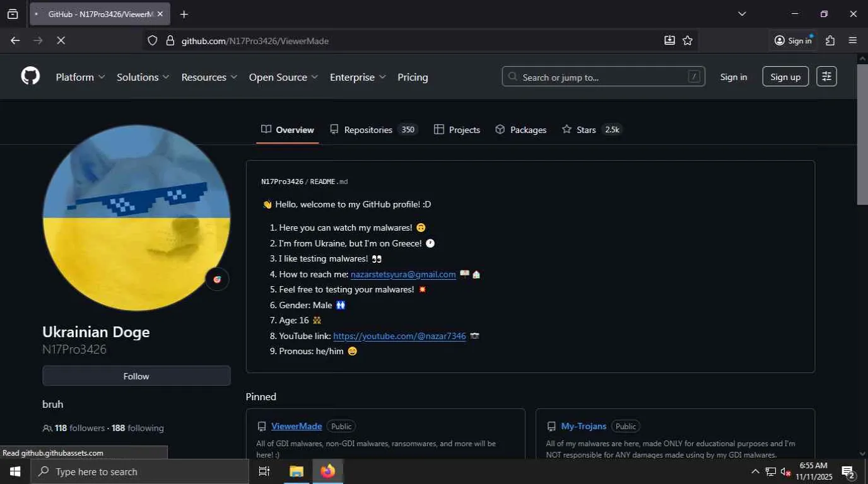Expand the Enterprise dropdown menu
The image size is (868, 484).
[358, 77]
